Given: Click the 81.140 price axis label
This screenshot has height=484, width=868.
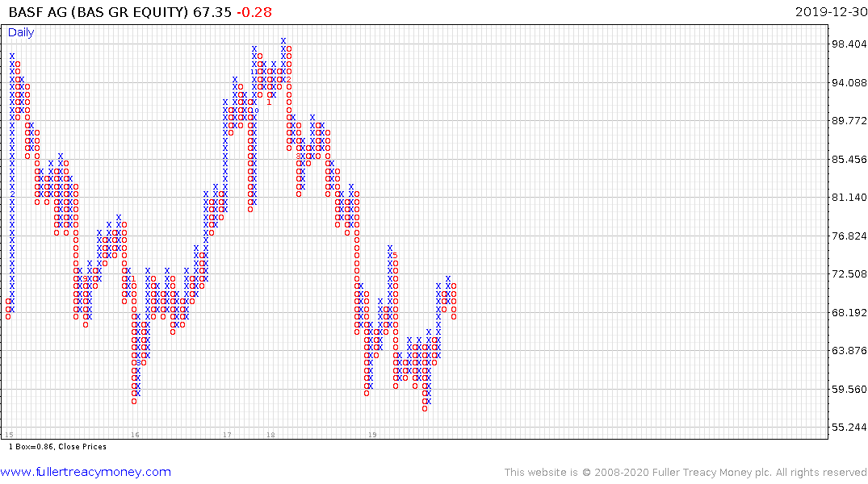Looking at the screenshot, I should pyautogui.click(x=849, y=198).
